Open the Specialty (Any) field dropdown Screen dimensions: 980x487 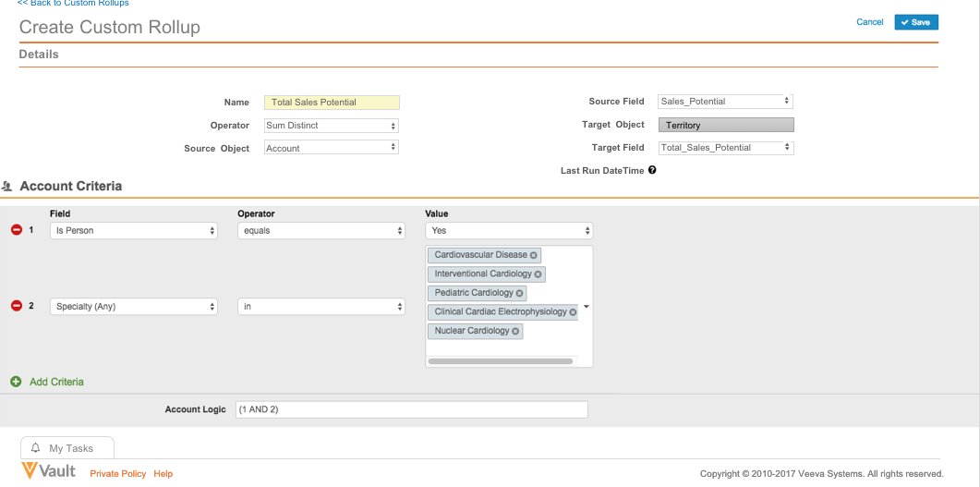134,306
